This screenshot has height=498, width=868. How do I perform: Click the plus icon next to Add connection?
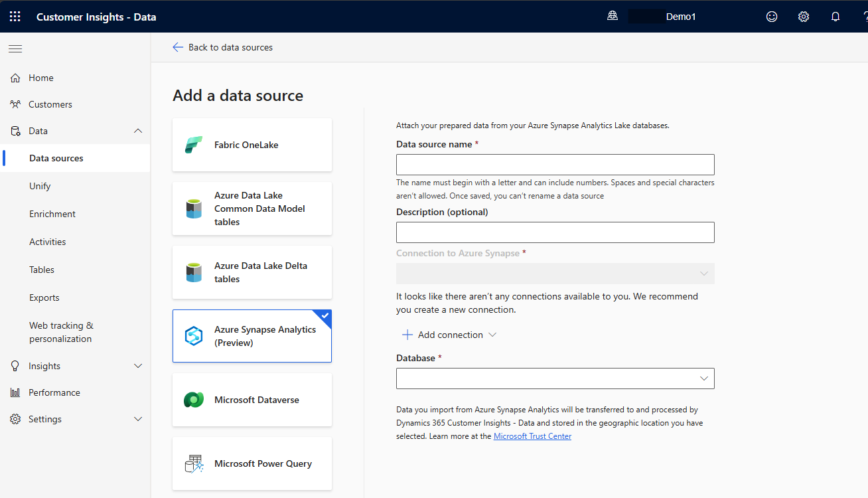tap(407, 335)
